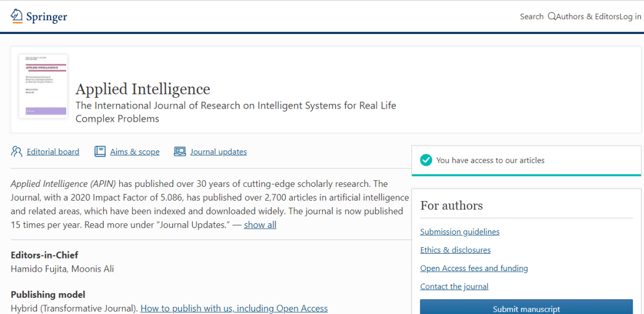This screenshot has height=314, width=644.
Task: Open the Authors & Editors menu
Action: [587, 17]
